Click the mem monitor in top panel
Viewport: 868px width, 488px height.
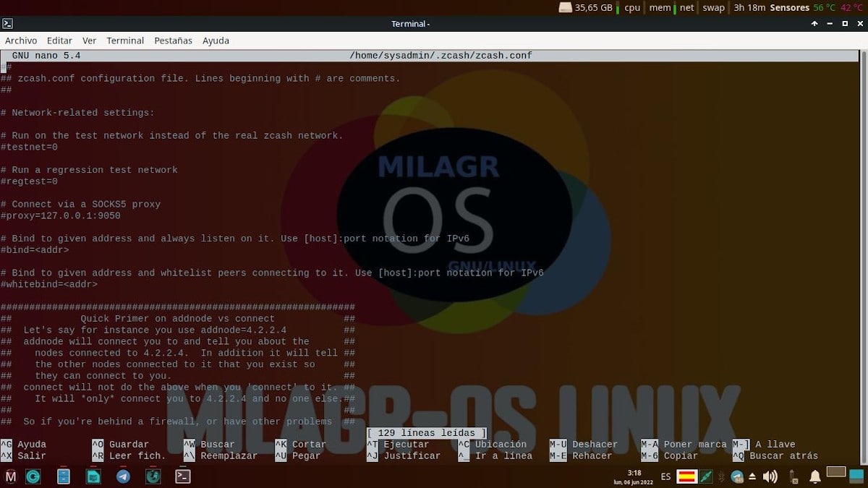(659, 8)
